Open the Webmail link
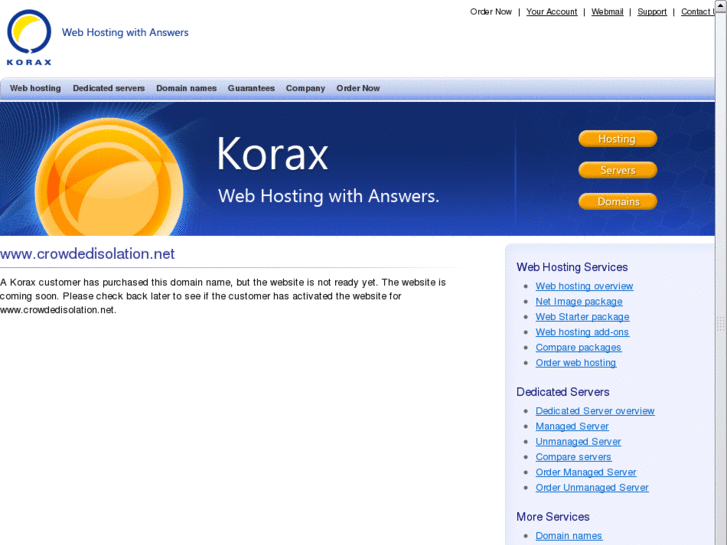This screenshot has width=727, height=545. pyautogui.click(x=607, y=12)
